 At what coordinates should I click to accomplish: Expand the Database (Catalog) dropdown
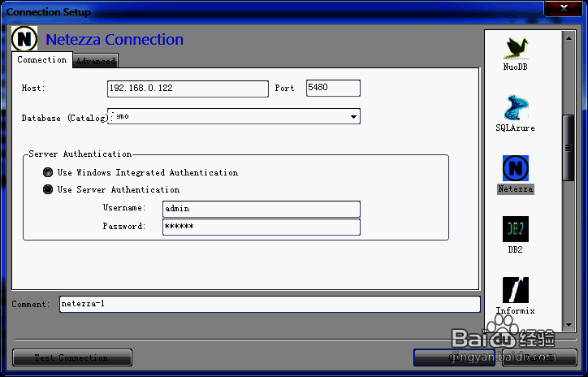[x=353, y=117]
